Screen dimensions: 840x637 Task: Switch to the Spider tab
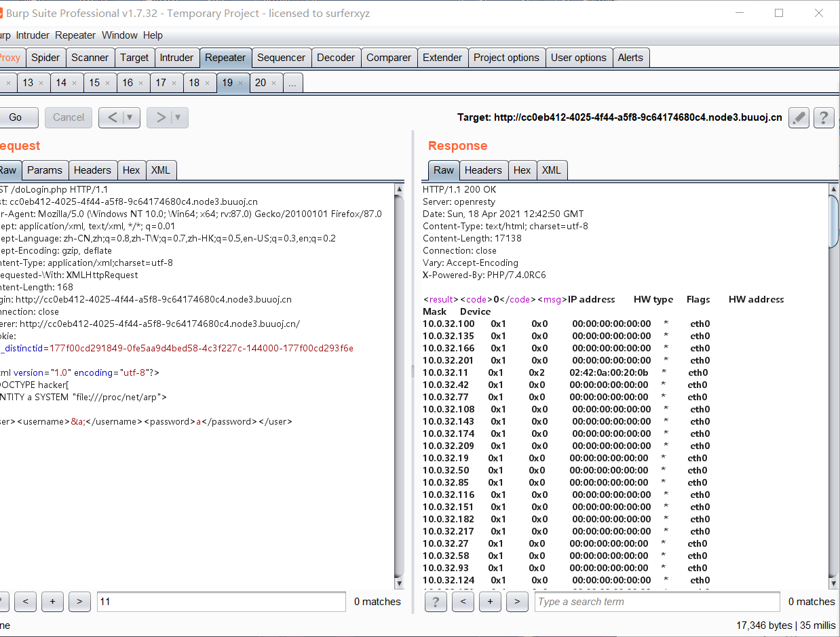click(45, 58)
